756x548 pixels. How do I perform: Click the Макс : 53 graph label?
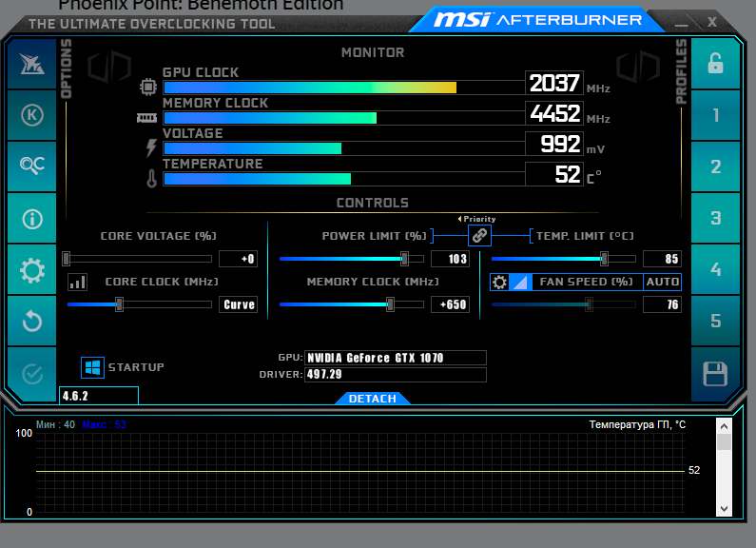[x=105, y=424]
